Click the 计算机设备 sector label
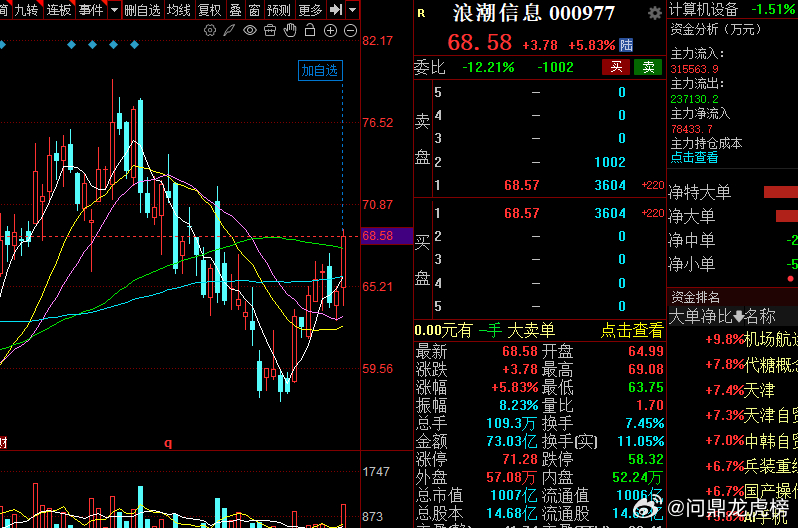 (x=703, y=9)
